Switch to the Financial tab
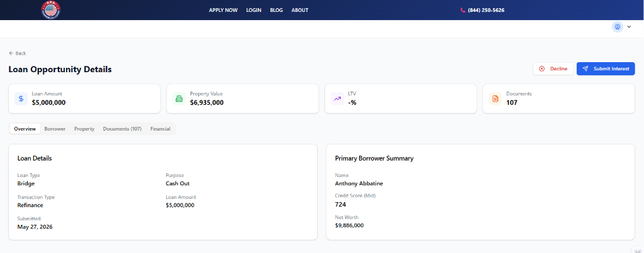644x253 pixels. (160, 129)
